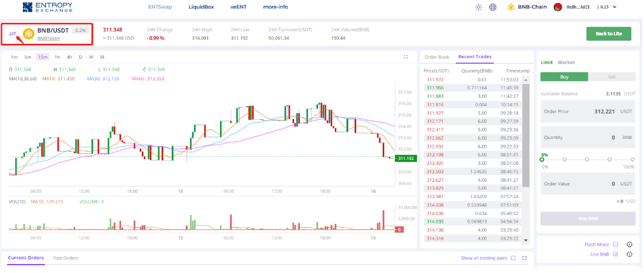Select the 1h chart interval

(57, 57)
